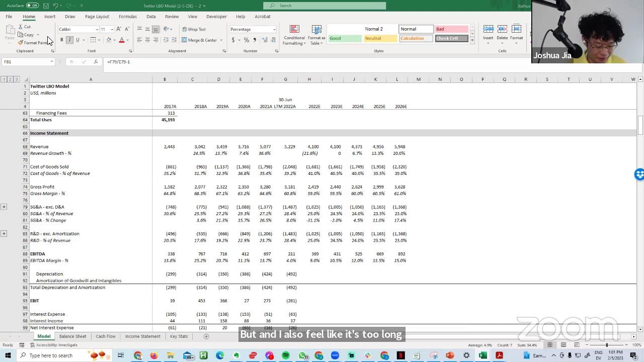Image resolution: width=644 pixels, height=362 pixels.
Task: Expand the grouped rows above R&D row 85
Action: click(x=4, y=233)
